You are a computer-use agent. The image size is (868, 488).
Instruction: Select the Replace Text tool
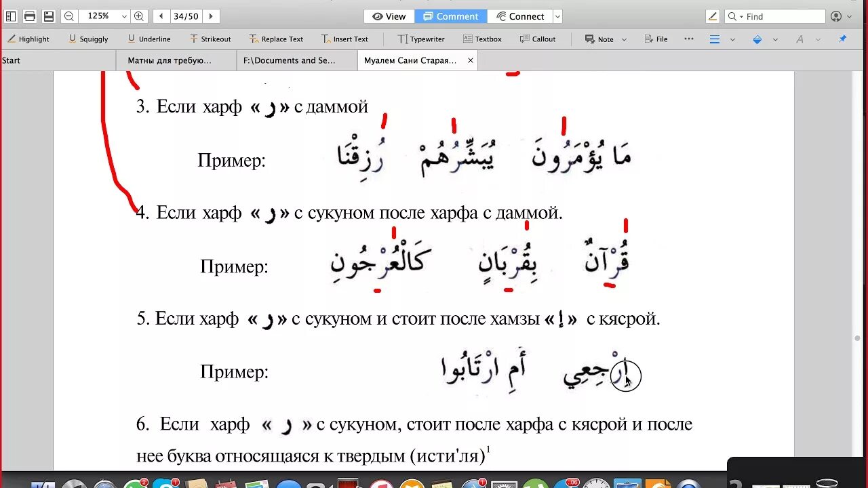pos(276,39)
